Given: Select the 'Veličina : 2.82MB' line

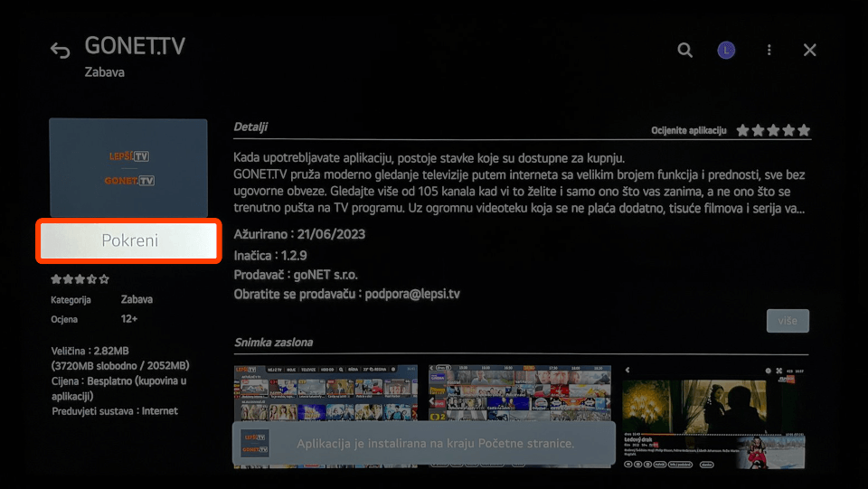Looking at the screenshot, I should tap(90, 351).
